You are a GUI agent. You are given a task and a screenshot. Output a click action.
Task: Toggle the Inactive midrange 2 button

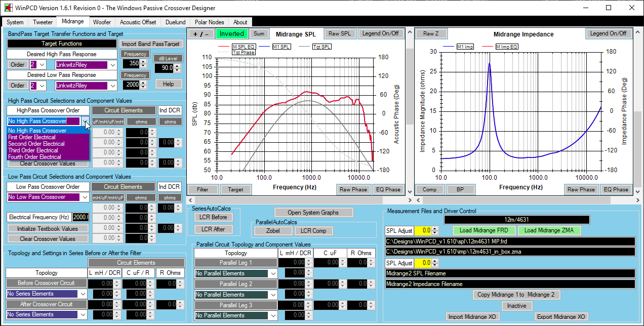pos(516,306)
